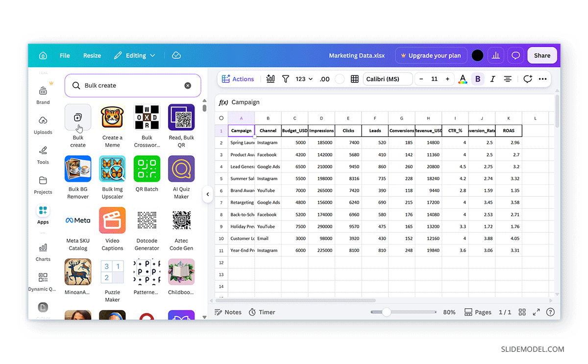Open the cell borders grid icon
Viewport: 588px width, 364px height.
pos(355,79)
